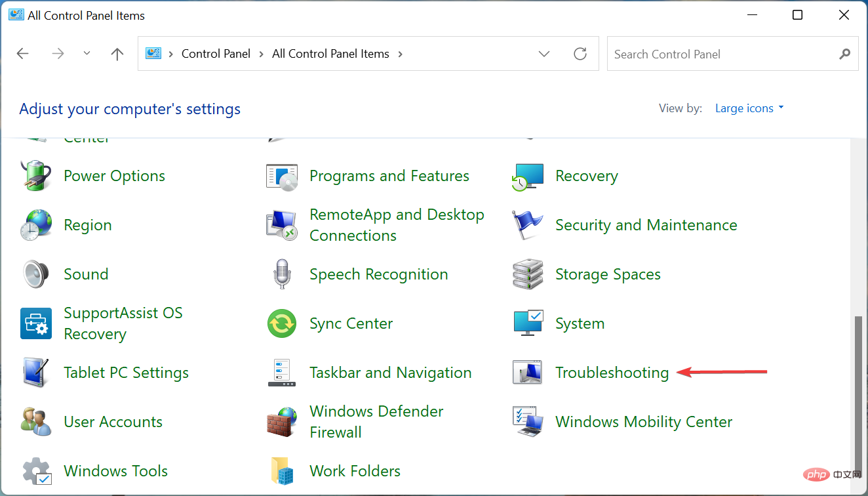The width and height of the screenshot is (868, 496).
Task: Click the Programs and Features icon
Action: tap(282, 176)
